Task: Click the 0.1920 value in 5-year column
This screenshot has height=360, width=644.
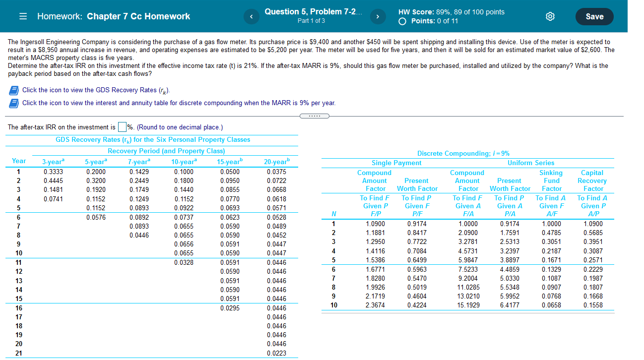Action: (x=95, y=189)
